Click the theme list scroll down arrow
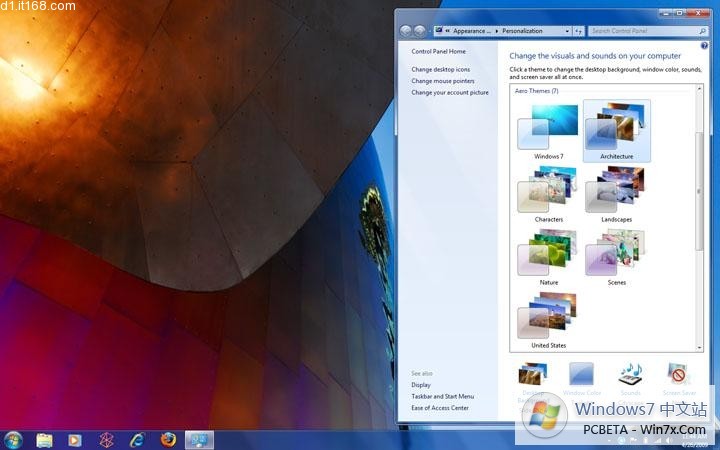 pos(700,348)
